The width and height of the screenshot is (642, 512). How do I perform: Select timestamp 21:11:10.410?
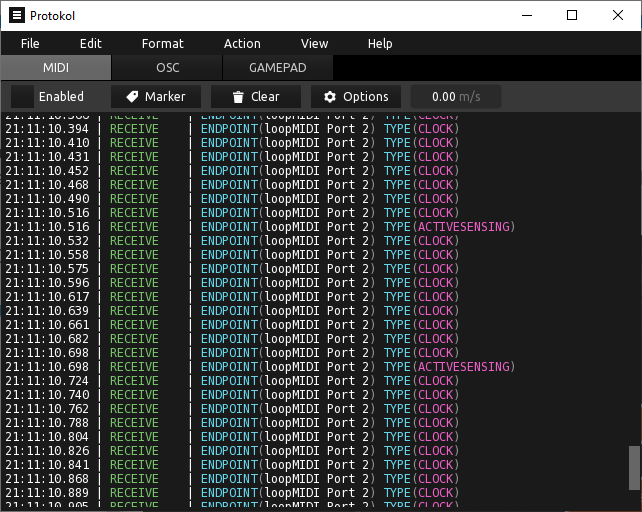pos(47,143)
